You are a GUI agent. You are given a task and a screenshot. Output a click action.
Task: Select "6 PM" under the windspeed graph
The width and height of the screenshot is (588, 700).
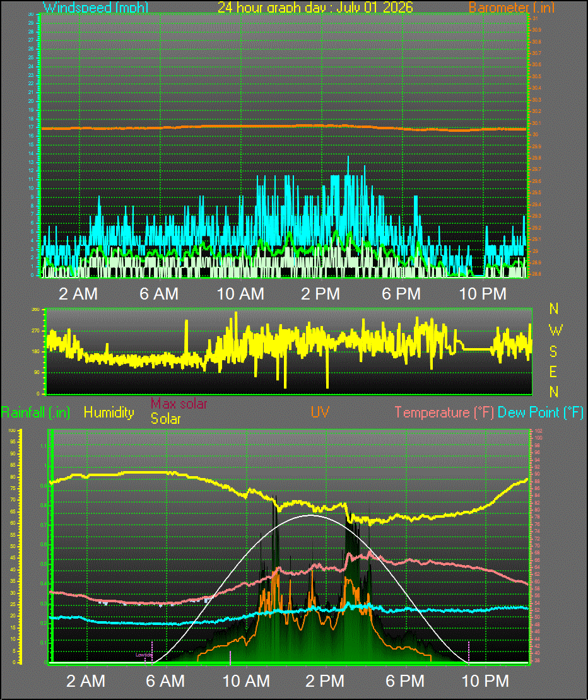point(401,294)
